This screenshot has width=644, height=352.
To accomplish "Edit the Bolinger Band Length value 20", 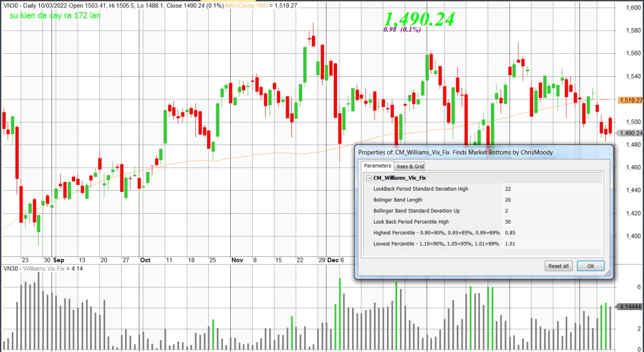I will (552, 200).
